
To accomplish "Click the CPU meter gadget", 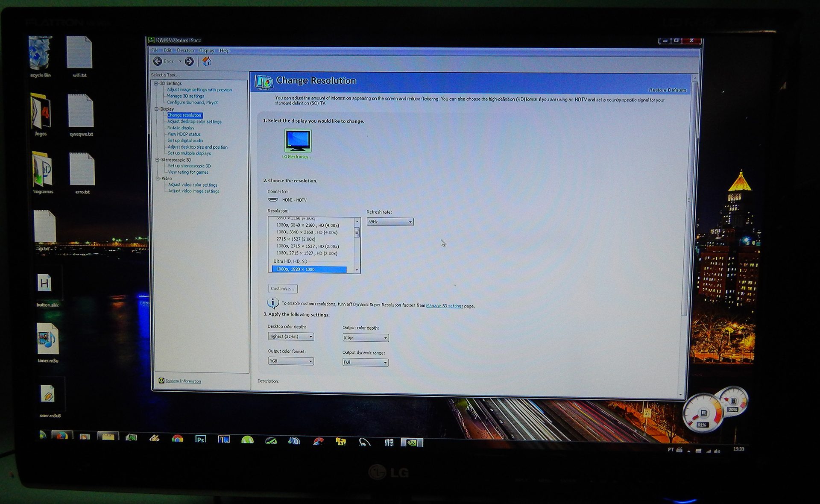I will [703, 412].
